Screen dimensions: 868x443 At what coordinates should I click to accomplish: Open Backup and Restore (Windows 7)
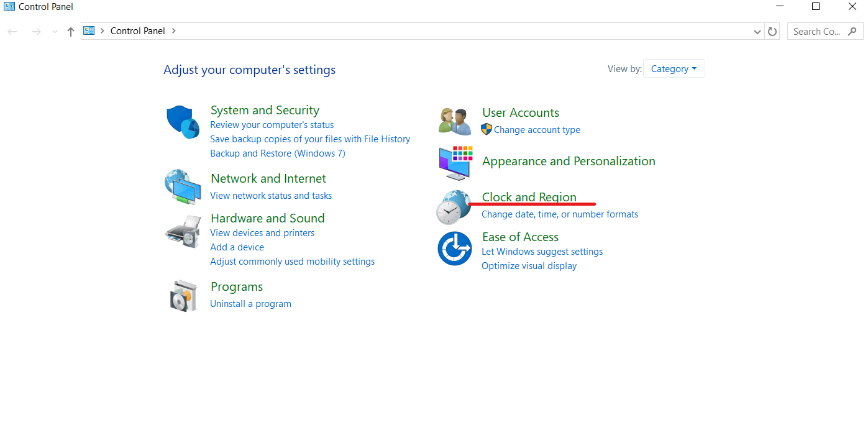pos(277,153)
